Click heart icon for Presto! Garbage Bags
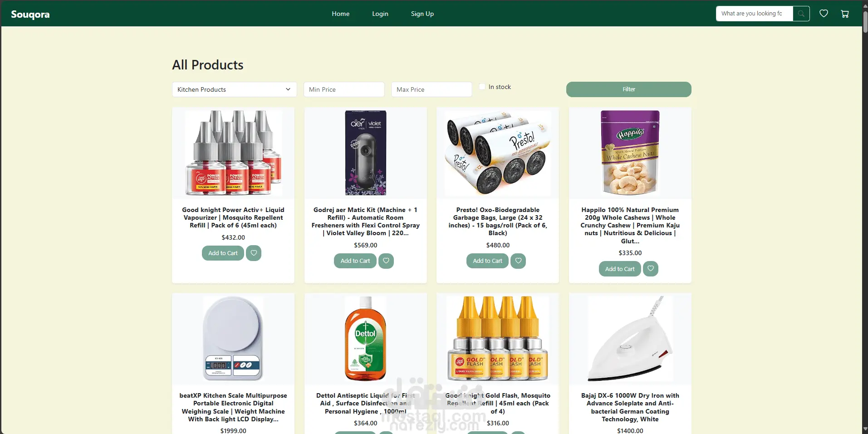Image resolution: width=868 pixels, height=434 pixels. pos(518,261)
